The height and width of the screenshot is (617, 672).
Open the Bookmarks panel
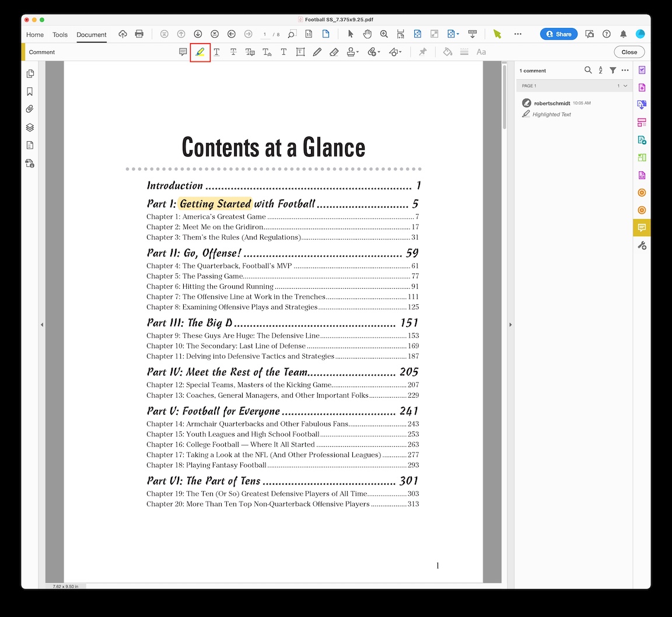coord(30,91)
